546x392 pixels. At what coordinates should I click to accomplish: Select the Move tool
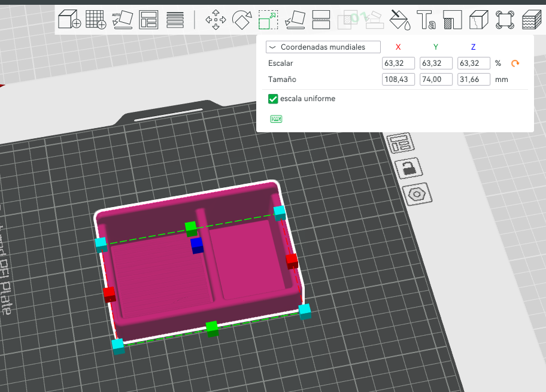point(216,20)
